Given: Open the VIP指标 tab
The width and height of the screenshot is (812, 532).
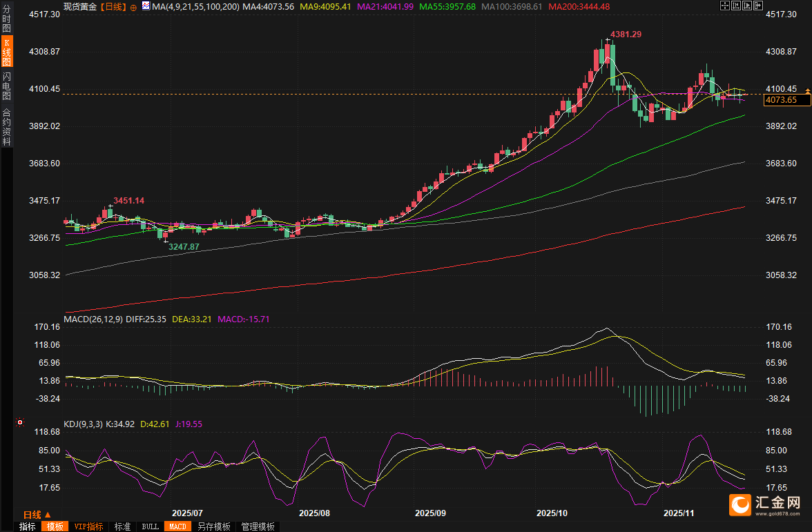Looking at the screenshot, I should coord(88,526).
